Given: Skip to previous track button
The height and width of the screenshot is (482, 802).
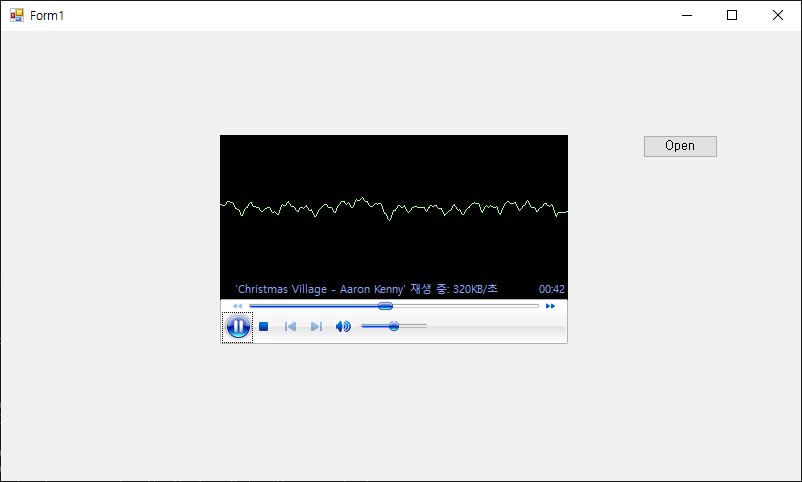Looking at the screenshot, I should pyautogui.click(x=290, y=326).
